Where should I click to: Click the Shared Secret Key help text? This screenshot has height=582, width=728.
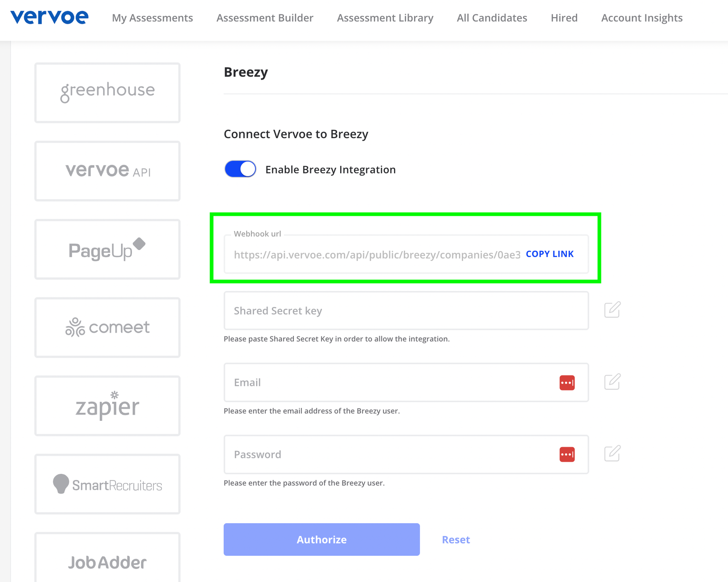click(x=336, y=339)
